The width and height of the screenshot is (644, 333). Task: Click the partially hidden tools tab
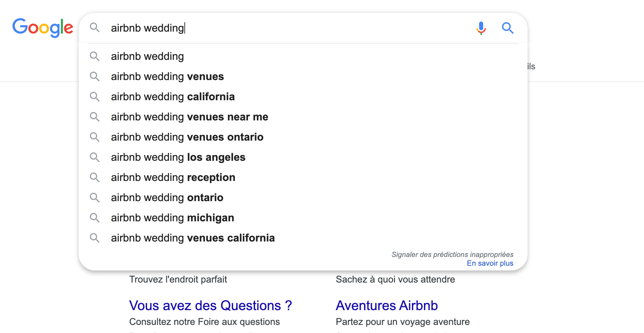[x=531, y=66]
